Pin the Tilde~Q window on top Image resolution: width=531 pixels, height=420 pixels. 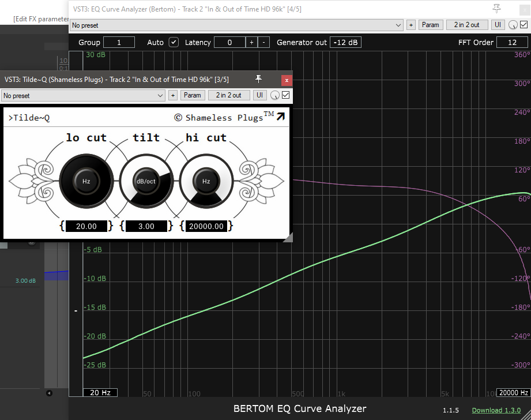(258, 79)
